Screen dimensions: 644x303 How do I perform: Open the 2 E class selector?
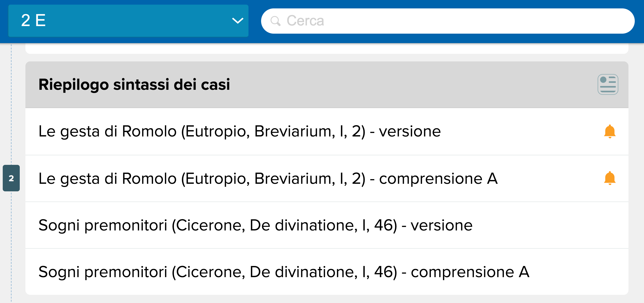pos(128,21)
